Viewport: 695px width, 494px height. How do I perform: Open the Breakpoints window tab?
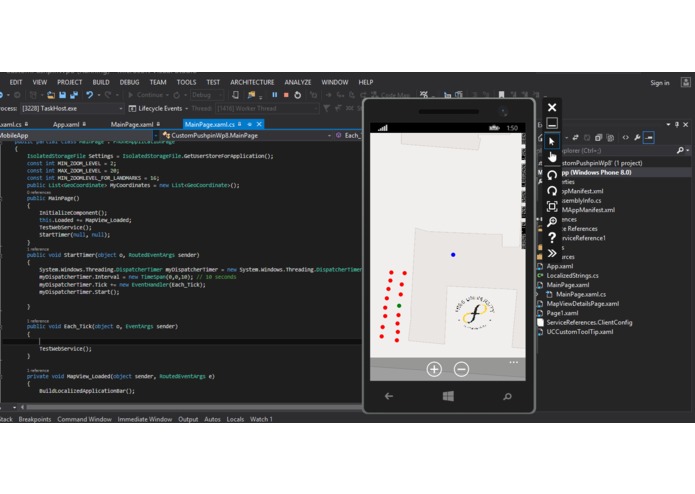[35, 419]
